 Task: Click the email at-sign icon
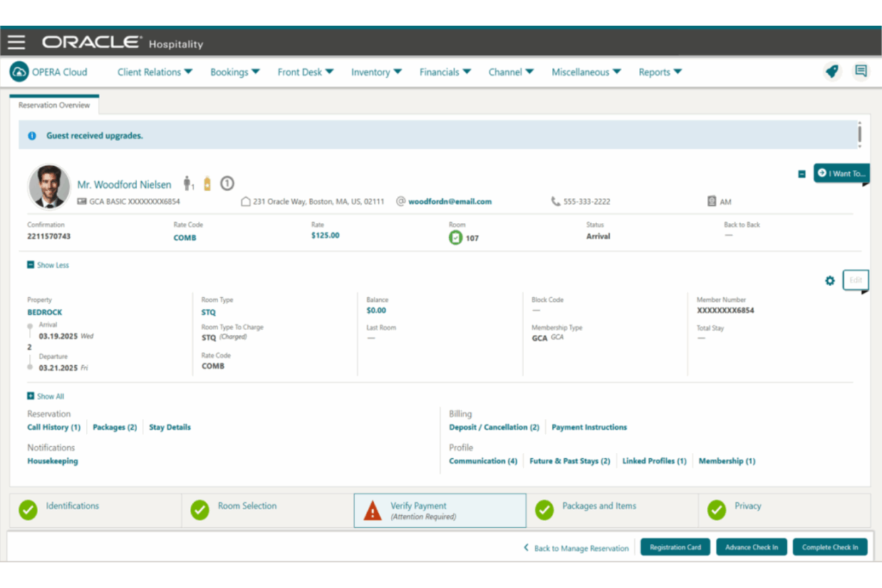point(401,201)
